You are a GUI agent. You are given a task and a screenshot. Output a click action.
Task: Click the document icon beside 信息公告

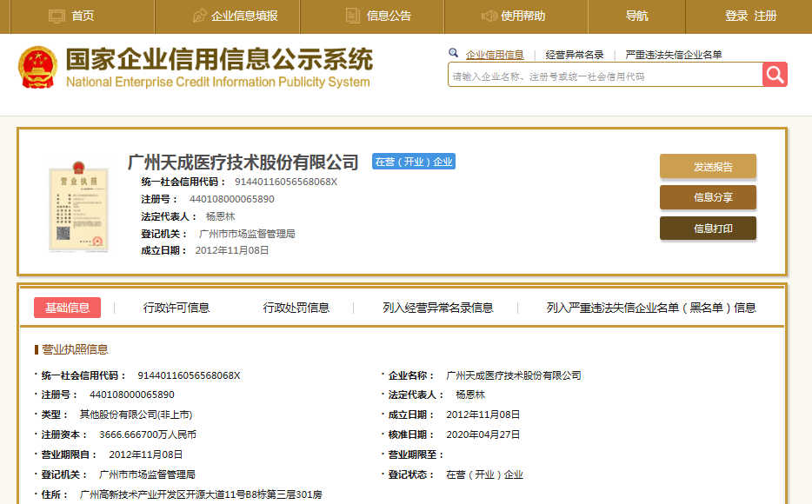point(353,16)
